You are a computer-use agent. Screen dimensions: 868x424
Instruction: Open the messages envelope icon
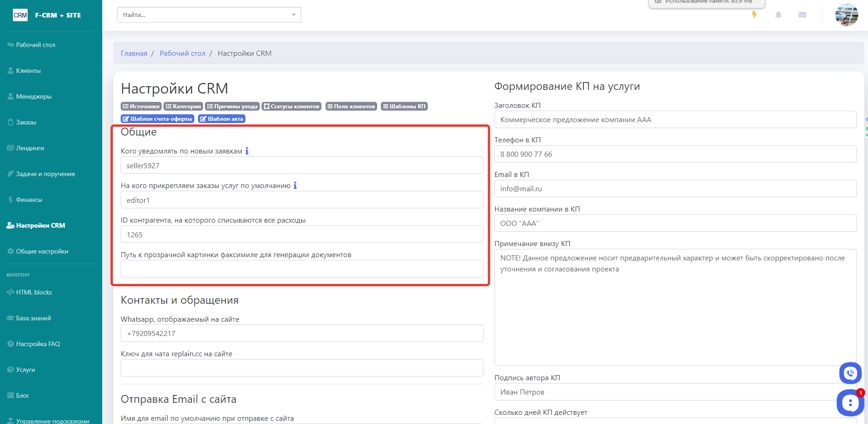click(802, 15)
